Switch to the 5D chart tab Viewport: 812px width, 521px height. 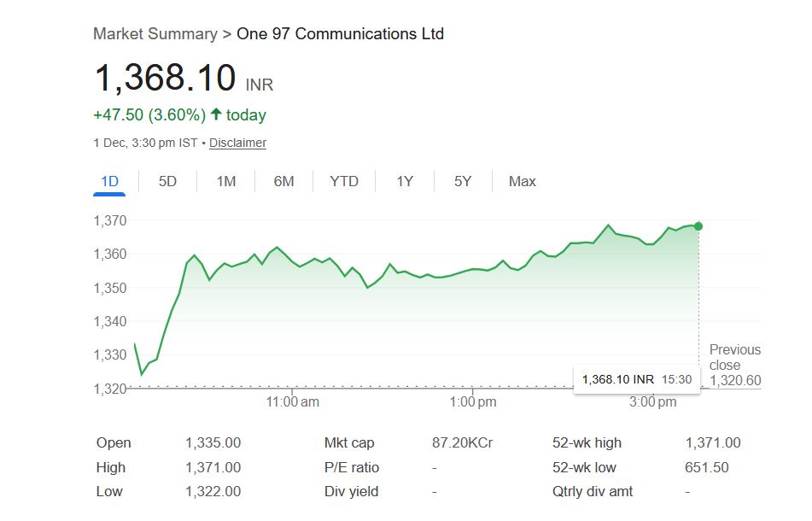click(168, 181)
